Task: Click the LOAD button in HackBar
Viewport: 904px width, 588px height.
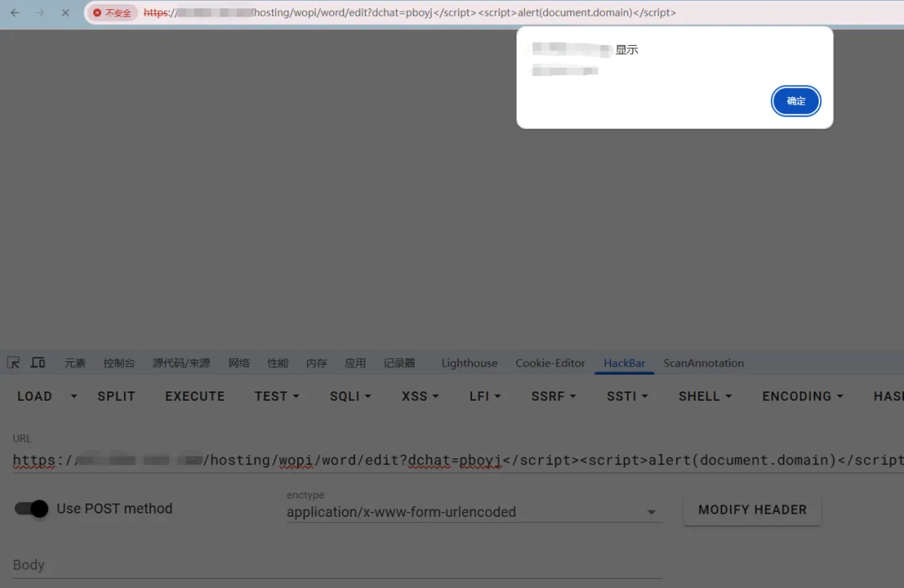Action: pos(34,396)
